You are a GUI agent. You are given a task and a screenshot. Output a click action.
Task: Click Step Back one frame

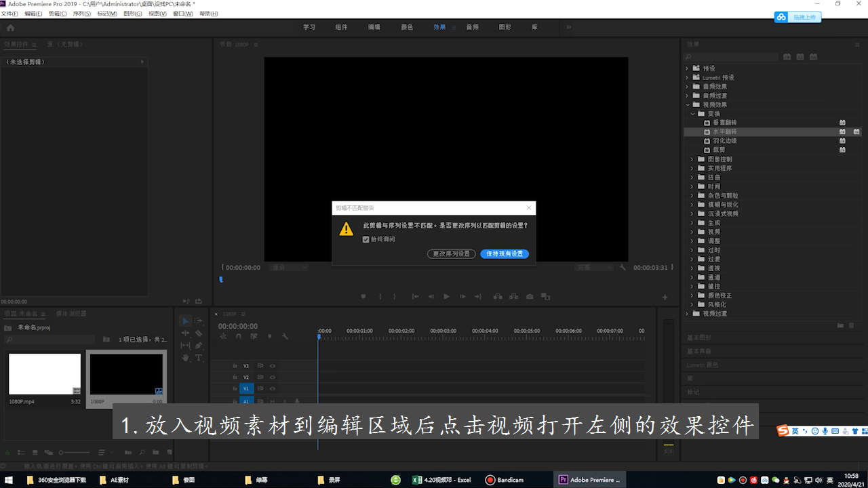(431, 296)
